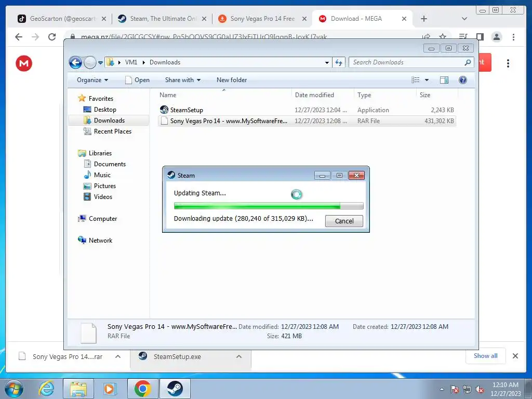The height and width of the screenshot is (399, 532).
Task: Close the GeoScarton tab
Action: tap(104, 19)
